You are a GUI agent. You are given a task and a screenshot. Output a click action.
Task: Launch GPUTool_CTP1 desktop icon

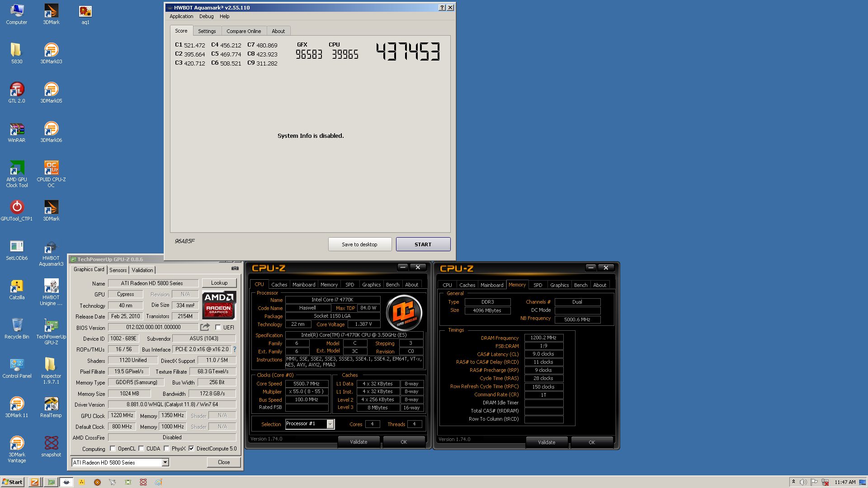click(x=17, y=211)
